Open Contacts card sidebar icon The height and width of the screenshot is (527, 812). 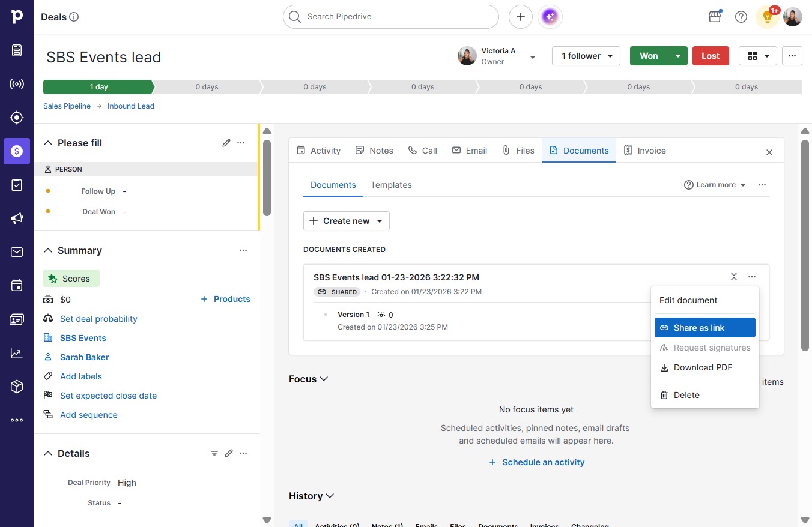pyautogui.click(x=17, y=319)
